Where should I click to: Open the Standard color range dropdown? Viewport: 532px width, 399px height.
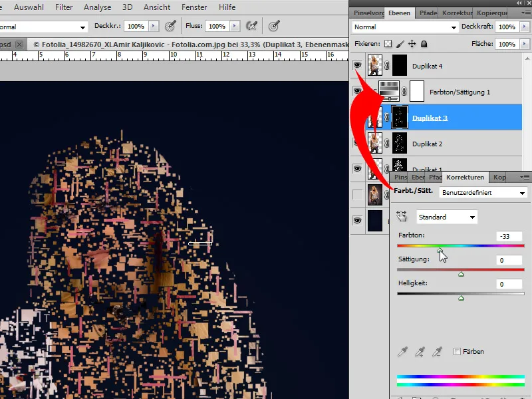(447, 217)
